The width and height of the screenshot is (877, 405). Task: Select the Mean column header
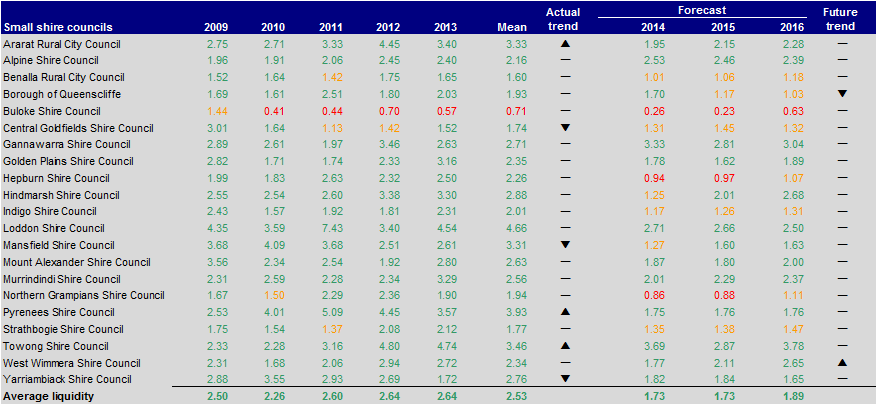[x=512, y=27]
